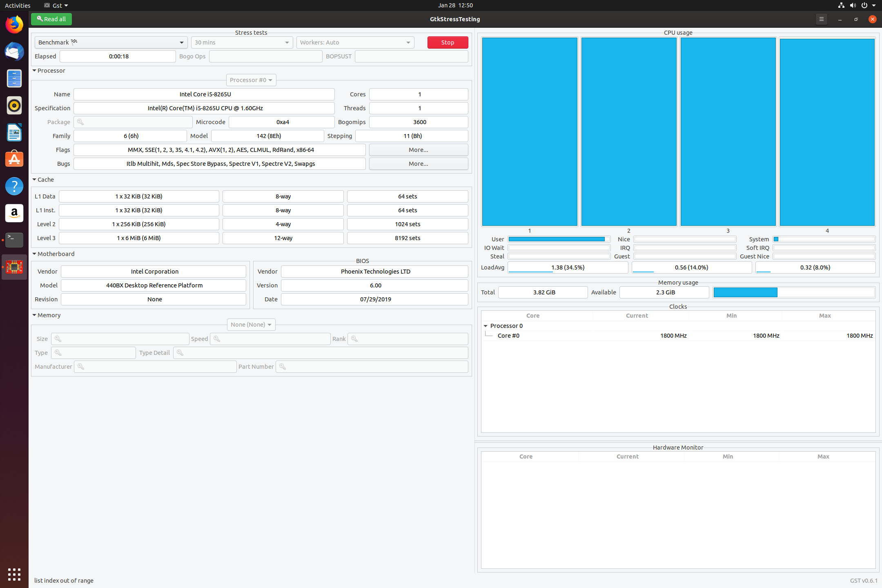
Task: Open Rhythmbox music player in dock
Action: coord(14,105)
